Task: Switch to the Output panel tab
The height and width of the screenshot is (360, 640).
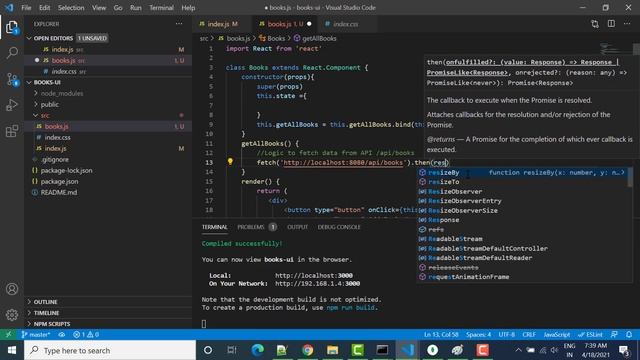Action: pos(297,227)
